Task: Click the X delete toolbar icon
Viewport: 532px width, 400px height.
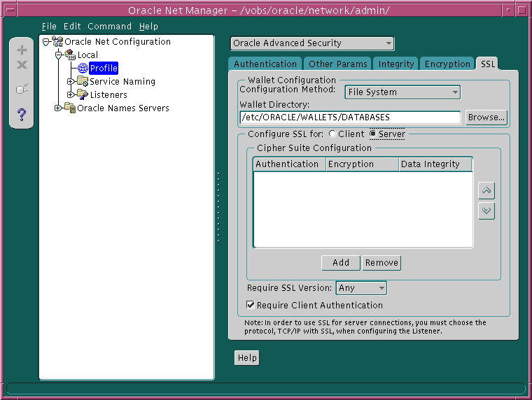Action: pyautogui.click(x=22, y=64)
